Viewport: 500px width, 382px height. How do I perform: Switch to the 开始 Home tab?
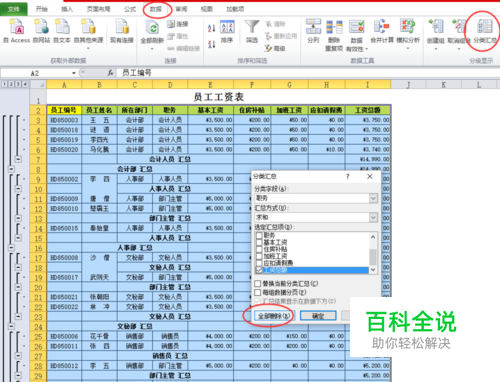(42, 9)
